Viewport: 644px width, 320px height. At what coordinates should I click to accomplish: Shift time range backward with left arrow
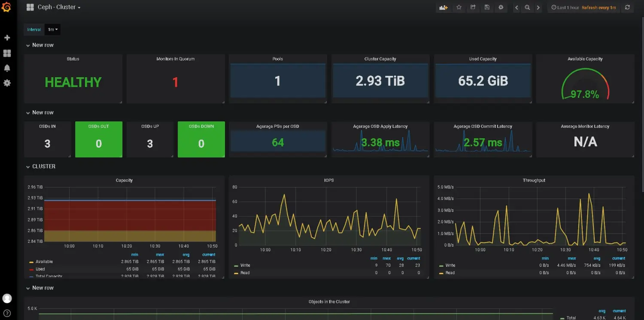pos(516,7)
